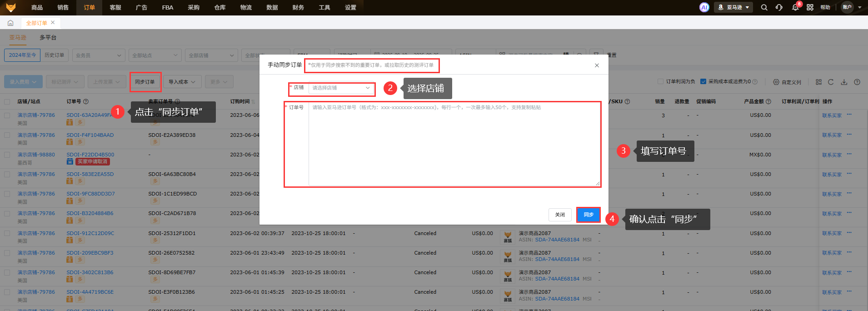Click the home icon in tab bar
Image resolution: width=868 pixels, height=311 pixels.
click(10, 23)
